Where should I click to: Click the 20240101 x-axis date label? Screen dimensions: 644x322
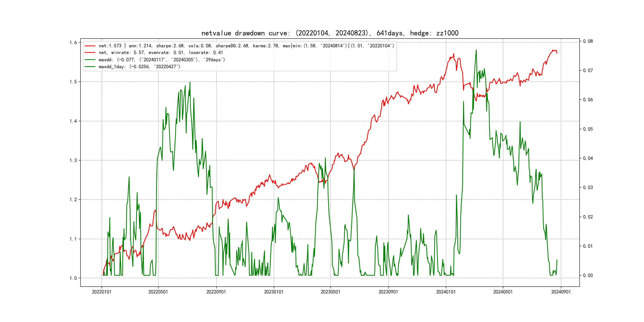(446, 292)
